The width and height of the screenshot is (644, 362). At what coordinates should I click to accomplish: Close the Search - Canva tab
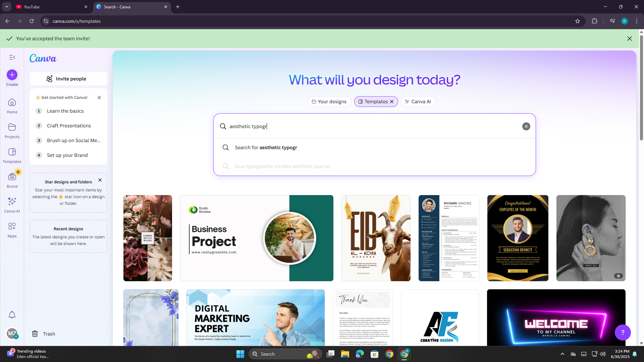point(166,7)
